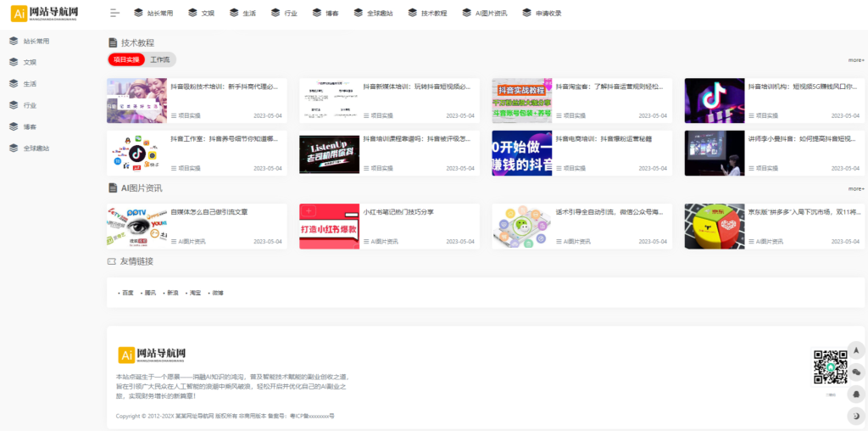Viewport: 868px width, 431px height.
Task: Click the AI图片资讯 section heading
Action: [x=142, y=188]
